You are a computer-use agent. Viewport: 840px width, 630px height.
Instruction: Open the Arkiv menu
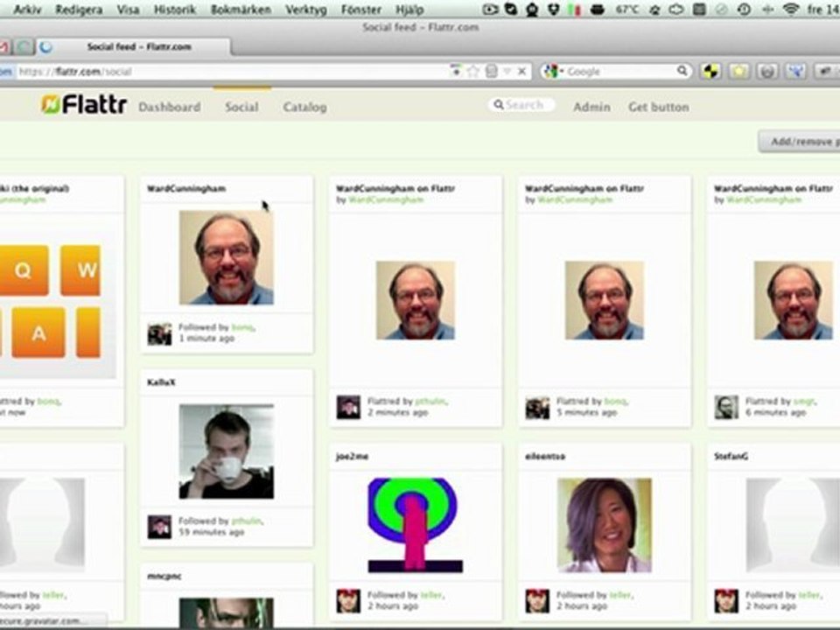coord(27,9)
